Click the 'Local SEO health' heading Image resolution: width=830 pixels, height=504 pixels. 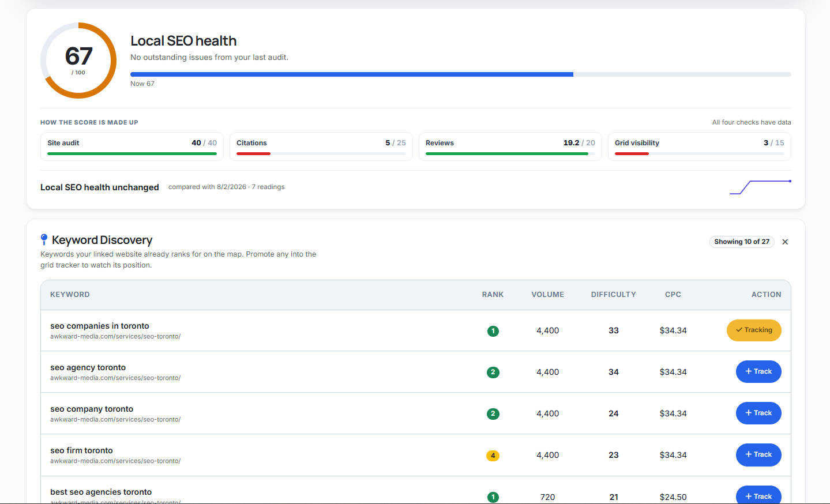pyautogui.click(x=183, y=41)
